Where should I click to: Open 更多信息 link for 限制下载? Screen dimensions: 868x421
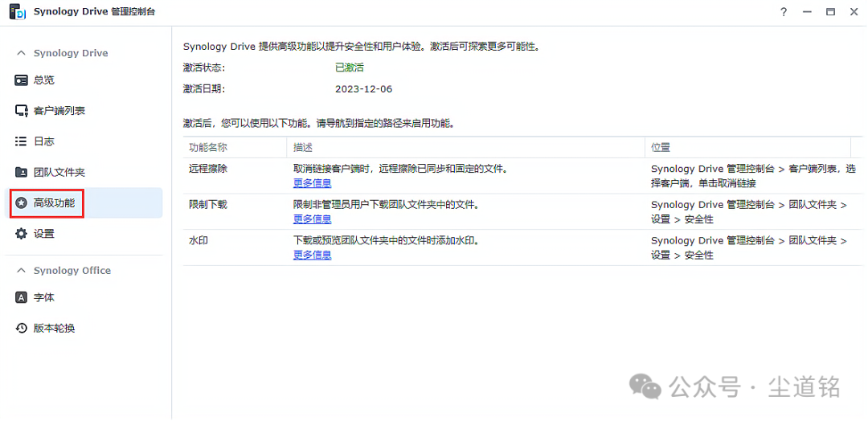coord(312,219)
